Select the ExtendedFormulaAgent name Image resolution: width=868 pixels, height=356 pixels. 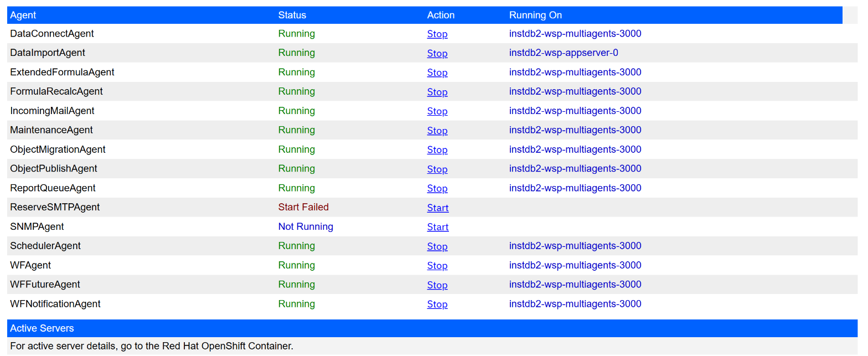tap(62, 72)
